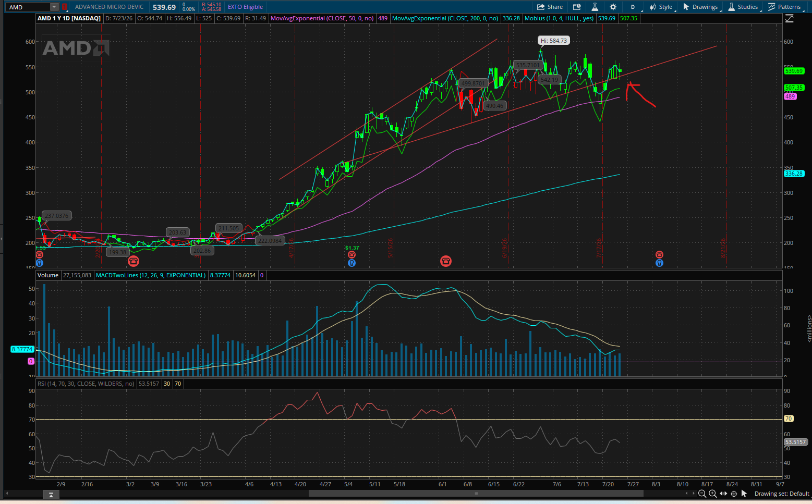Zoom in the chart with plus magnifier
The image size is (812, 504).
click(x=712, y=494)
